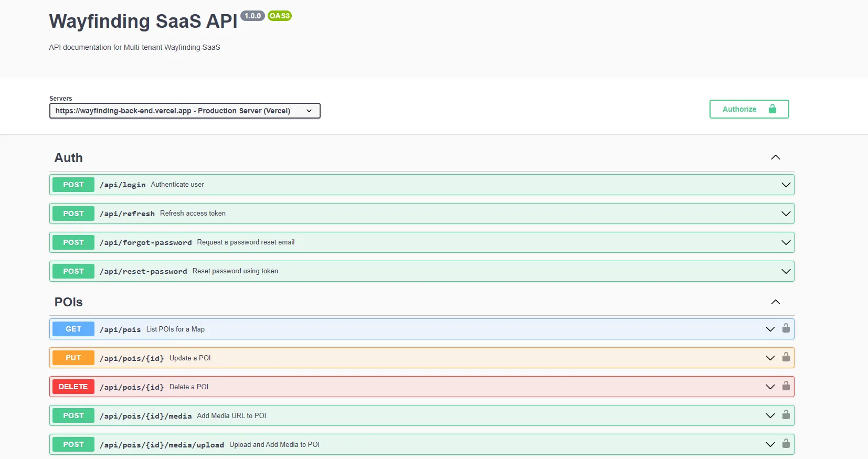Expand the /api/forgot-password endpoint arrow
Screen dimensions: 868x459
786,242
